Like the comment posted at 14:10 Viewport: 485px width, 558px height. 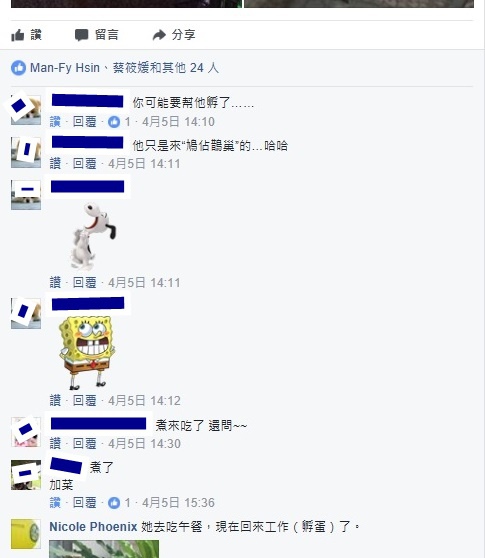click(55, 122)
